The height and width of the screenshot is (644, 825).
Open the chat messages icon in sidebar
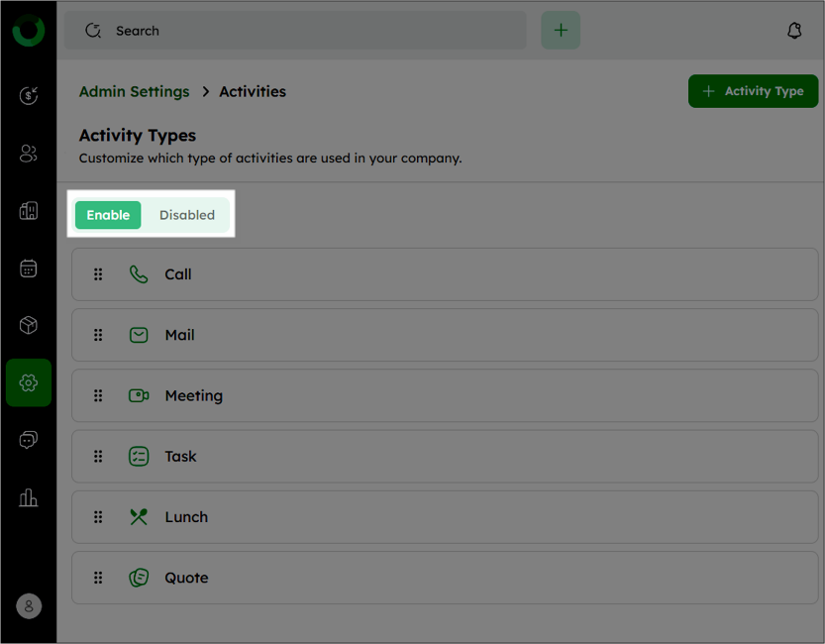[x=29, y=439]
